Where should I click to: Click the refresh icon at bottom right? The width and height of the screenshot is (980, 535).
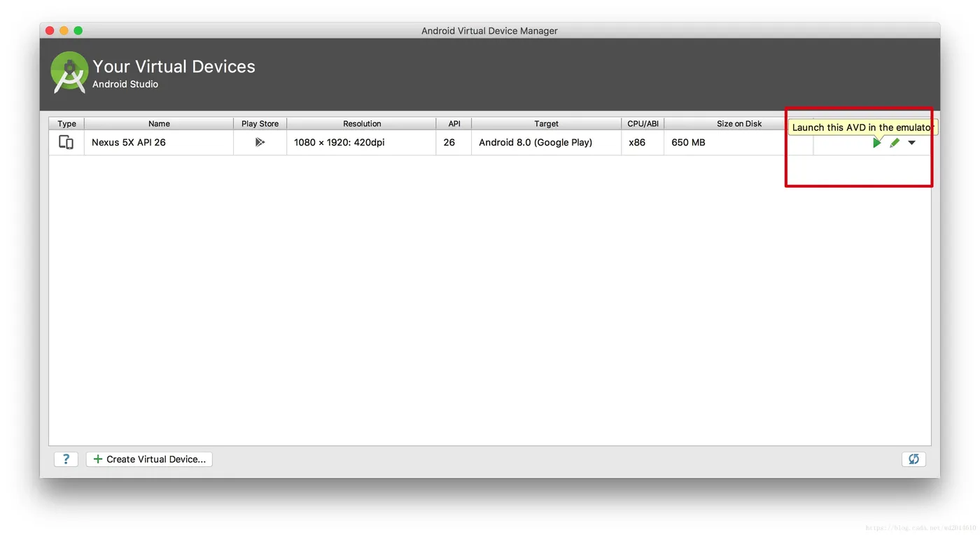tap(913, 459)
